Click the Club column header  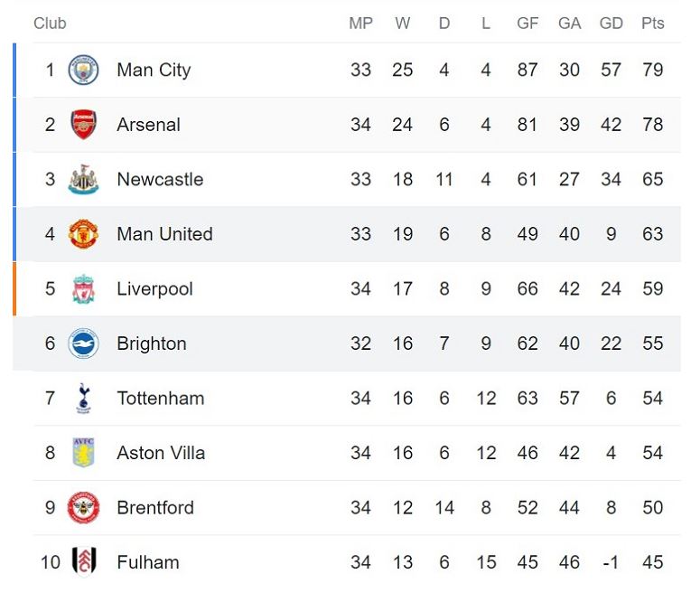pyautogui.click(x=50, y=24)
